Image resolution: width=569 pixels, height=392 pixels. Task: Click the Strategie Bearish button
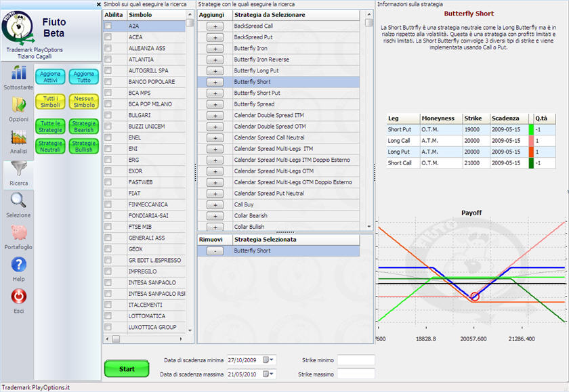click(84, 127)
